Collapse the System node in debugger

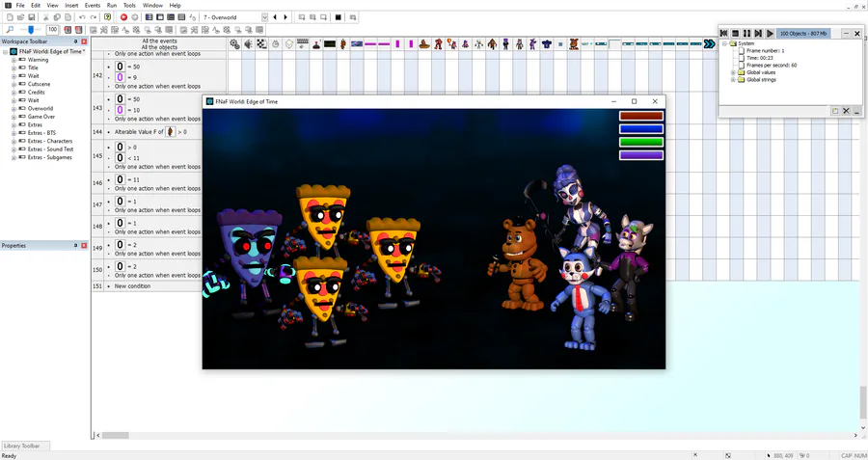(x=724, y=43)
